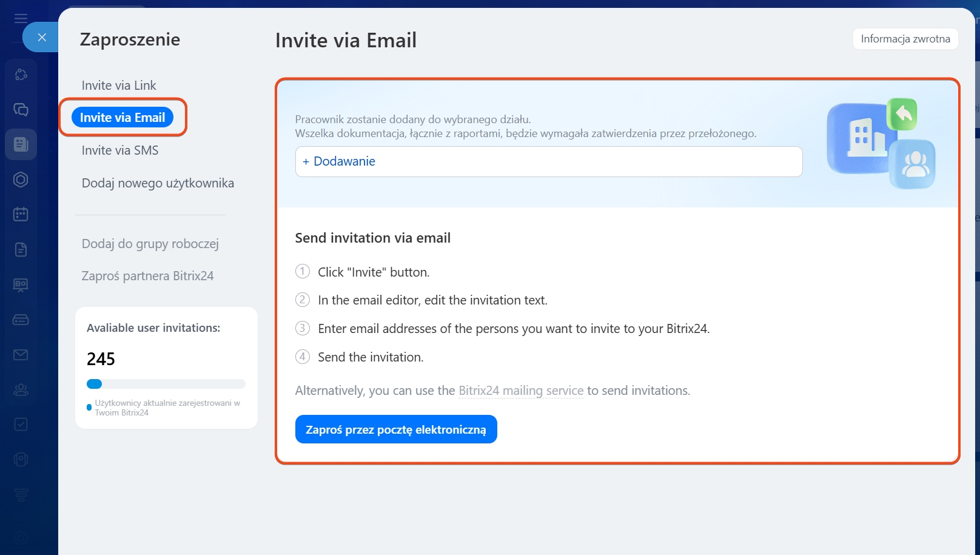
Task: Select Zaproś partnera Bitrix24 option
Action: click(x=147, y=276)
